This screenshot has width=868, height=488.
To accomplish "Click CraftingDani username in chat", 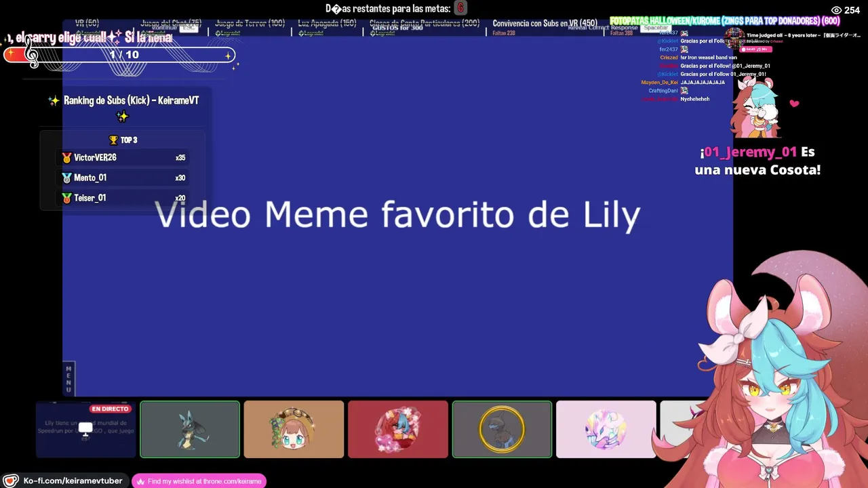I will coord(663,91).
